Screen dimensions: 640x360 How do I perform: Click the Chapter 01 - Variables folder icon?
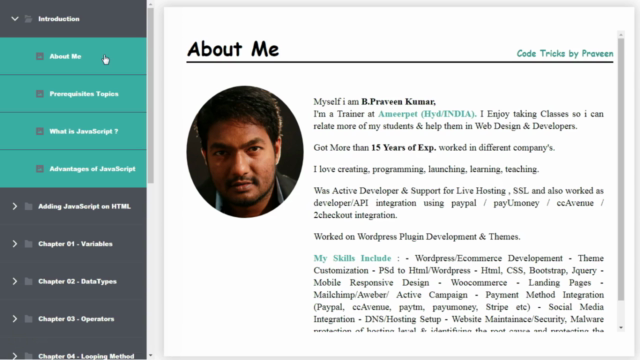29,244
